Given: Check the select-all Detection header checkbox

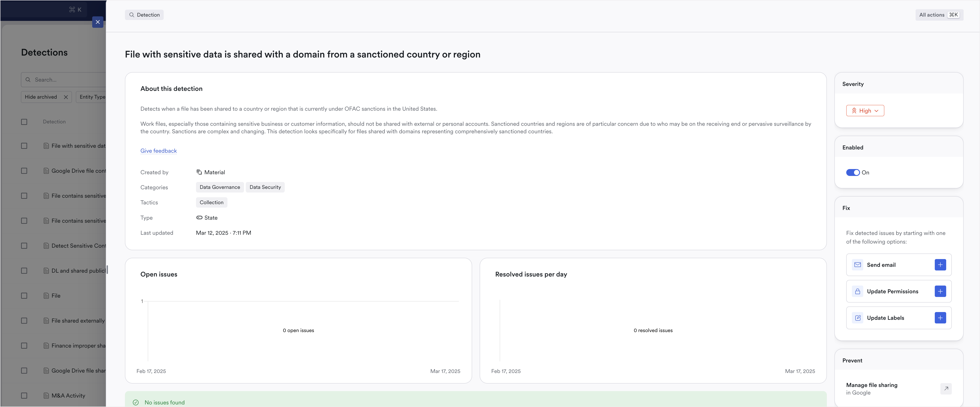Looking at the screenshot, I should (x=24, y=122).
